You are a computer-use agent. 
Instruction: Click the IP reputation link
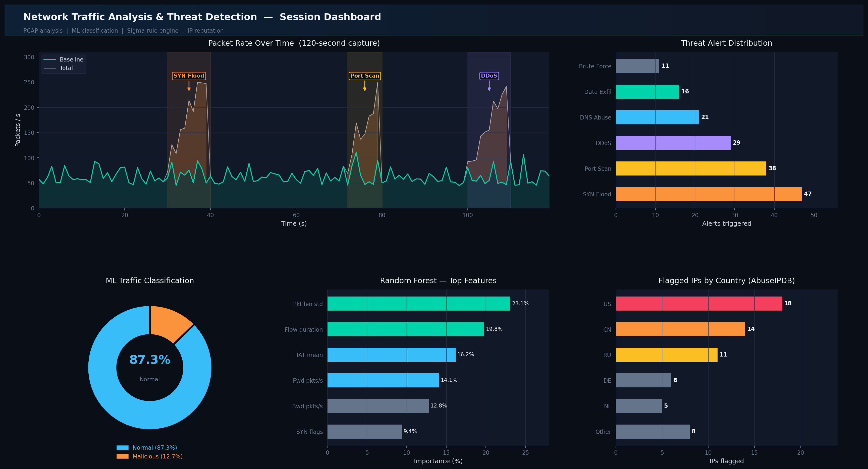click(x=206, y=30)
